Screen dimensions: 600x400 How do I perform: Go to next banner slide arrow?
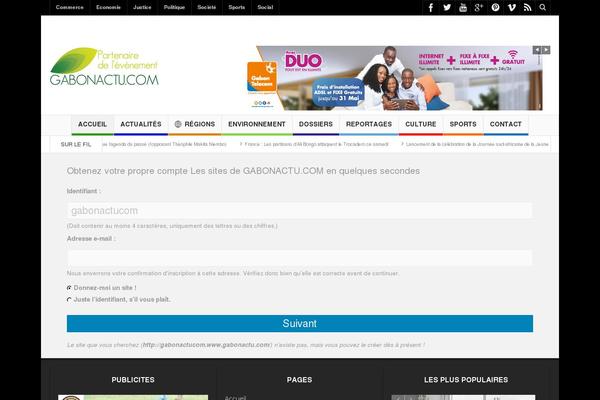546,50
